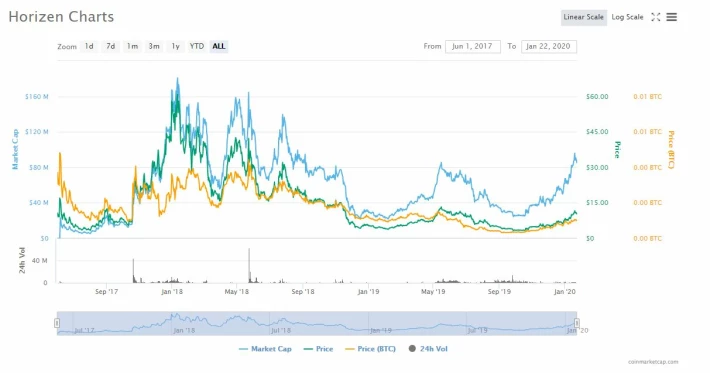Click the Jan '19 date label
Screen dimensions: 710x373
click(369, 292)
